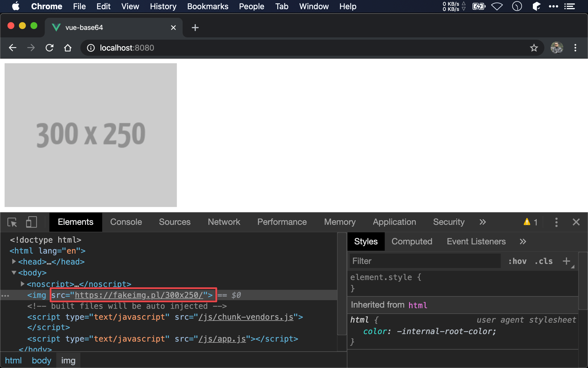588x368 pixels.
Task: Select the Elements panel tab
Action: (x=76, y=222)
